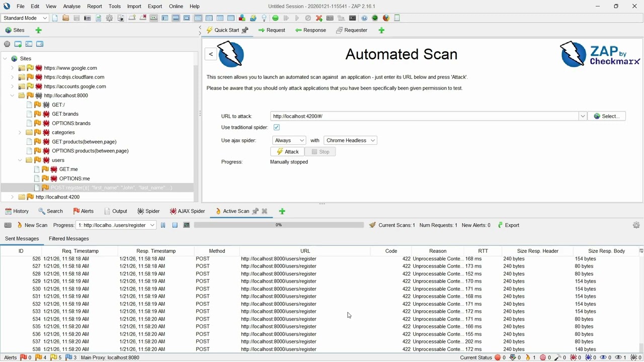The width and height of the screenshot is (644, 362).
Task: Click the yellow alerts flag showing 5
Action: click(53, 357)
